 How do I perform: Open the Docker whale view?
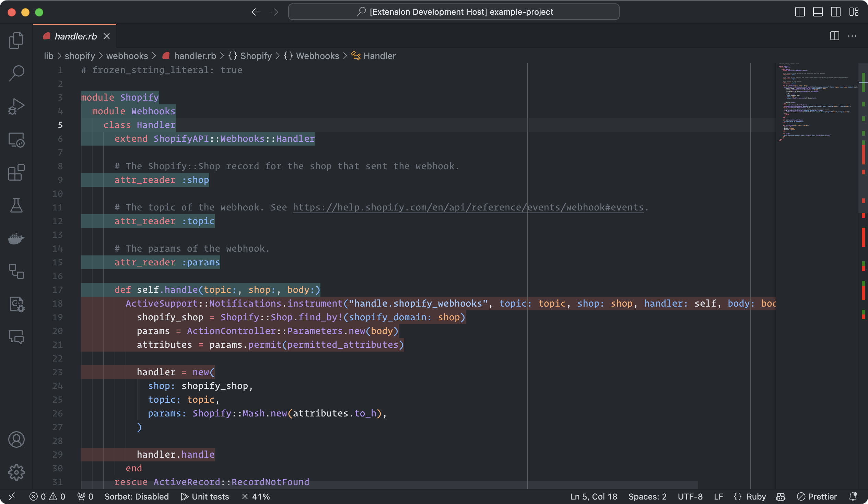click(x=16, y=238)
